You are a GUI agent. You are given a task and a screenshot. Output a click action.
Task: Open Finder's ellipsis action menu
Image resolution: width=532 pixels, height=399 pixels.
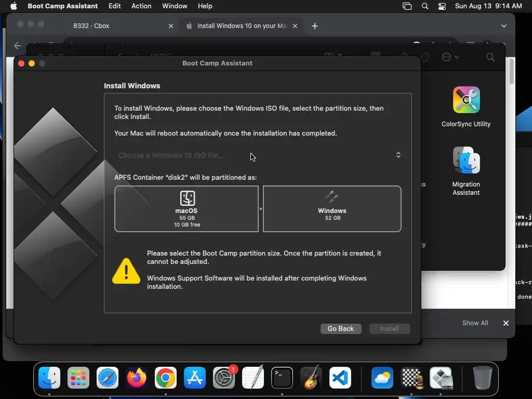(450, 57)
